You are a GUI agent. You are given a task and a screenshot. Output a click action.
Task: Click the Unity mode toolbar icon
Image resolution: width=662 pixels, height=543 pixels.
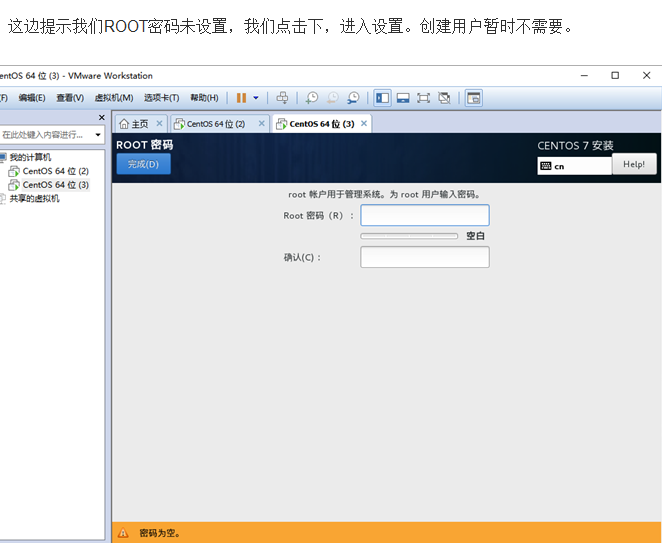(444, 98)
